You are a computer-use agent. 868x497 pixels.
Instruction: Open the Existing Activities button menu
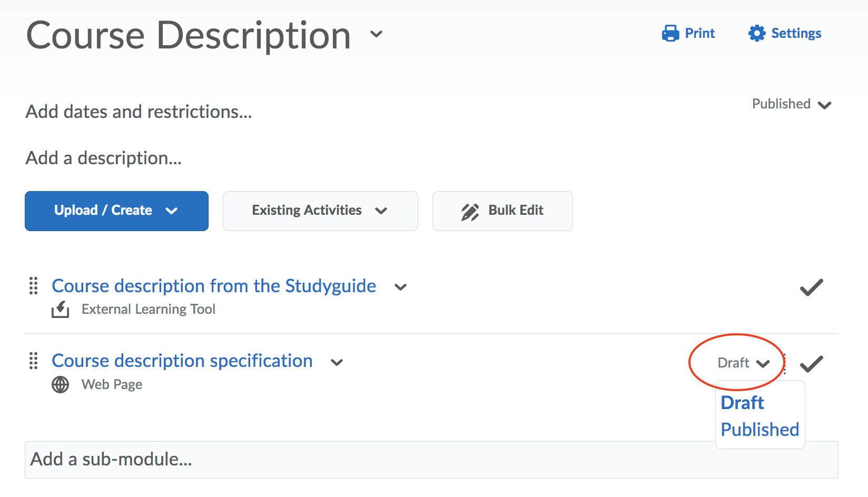coord(320,211)
